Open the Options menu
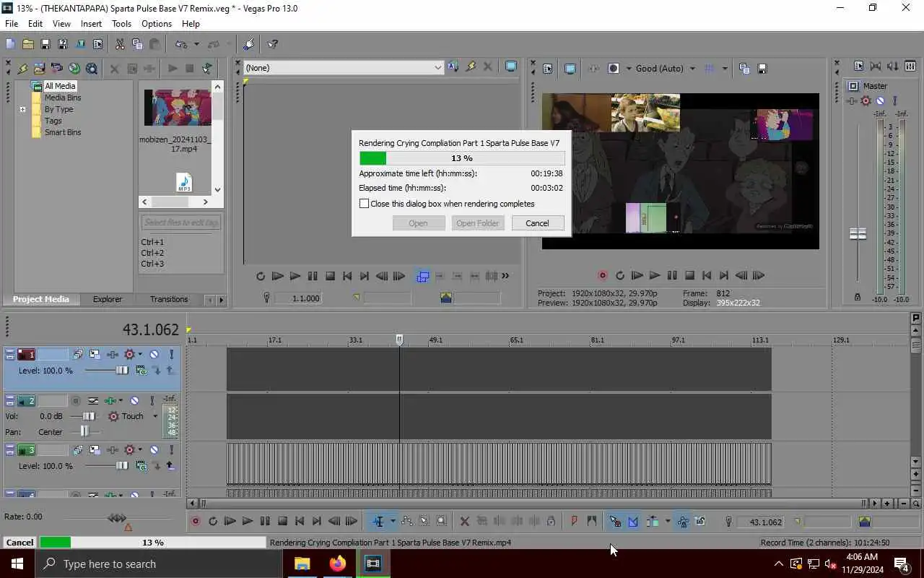Image resolution: width=924 pixels, height=578 pixels. [x=157, y=24]
